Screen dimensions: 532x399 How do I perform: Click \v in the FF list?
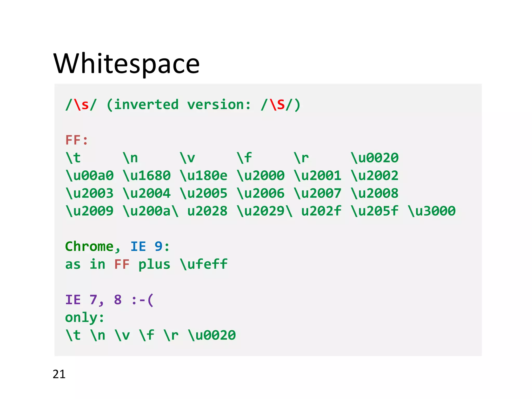(x=187, y=158)
